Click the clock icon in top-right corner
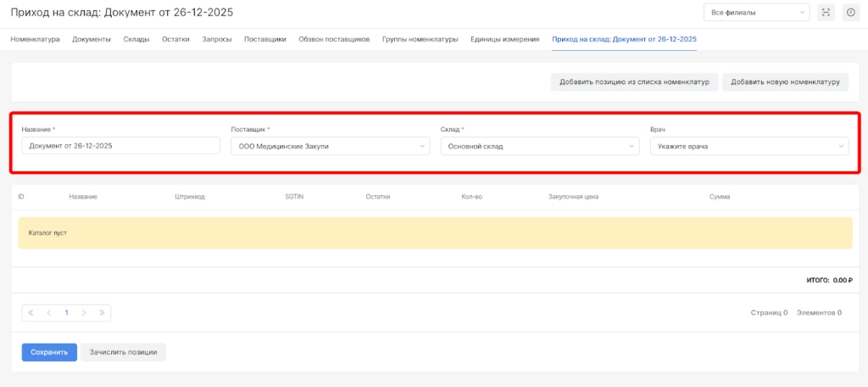 850,12
